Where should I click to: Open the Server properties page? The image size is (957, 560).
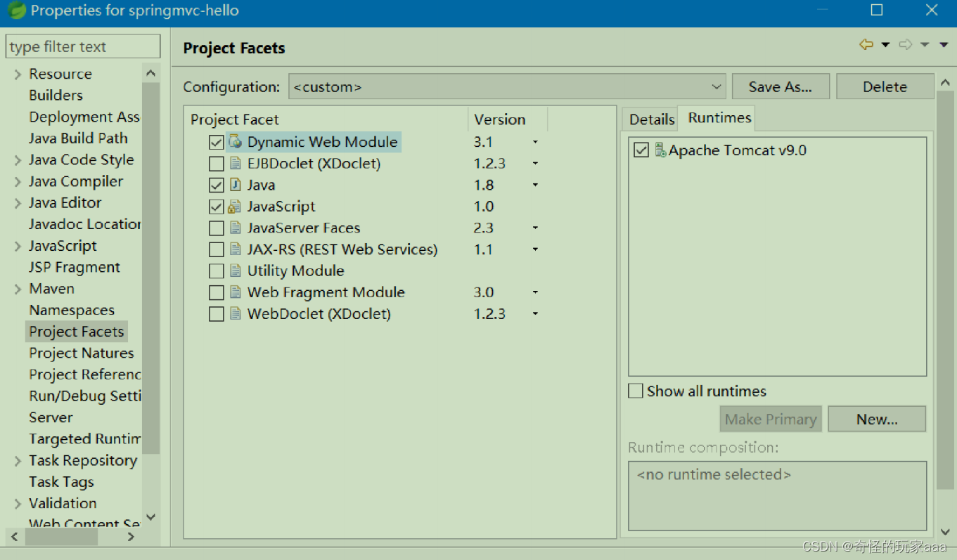coord(51,417)
